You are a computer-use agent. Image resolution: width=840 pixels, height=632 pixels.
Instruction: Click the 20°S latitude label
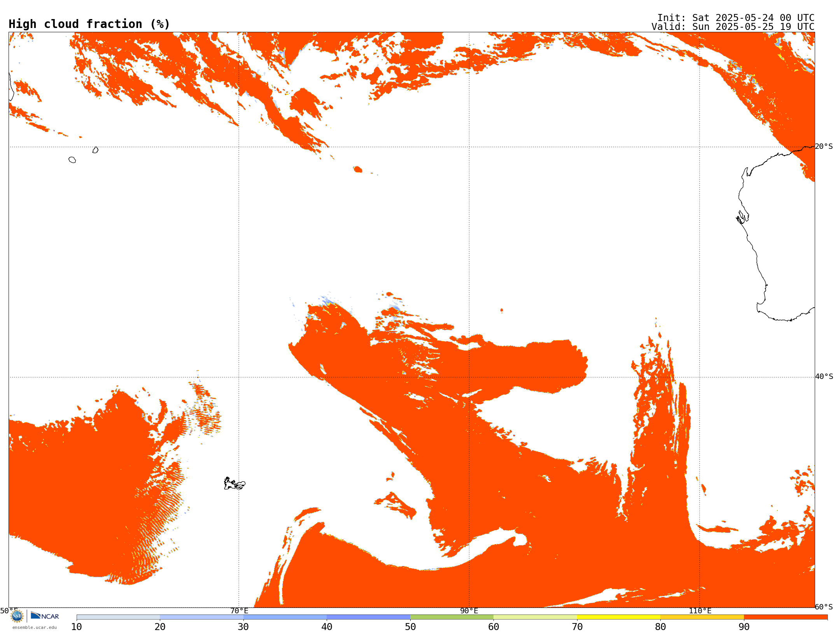[x=824, y=147]
